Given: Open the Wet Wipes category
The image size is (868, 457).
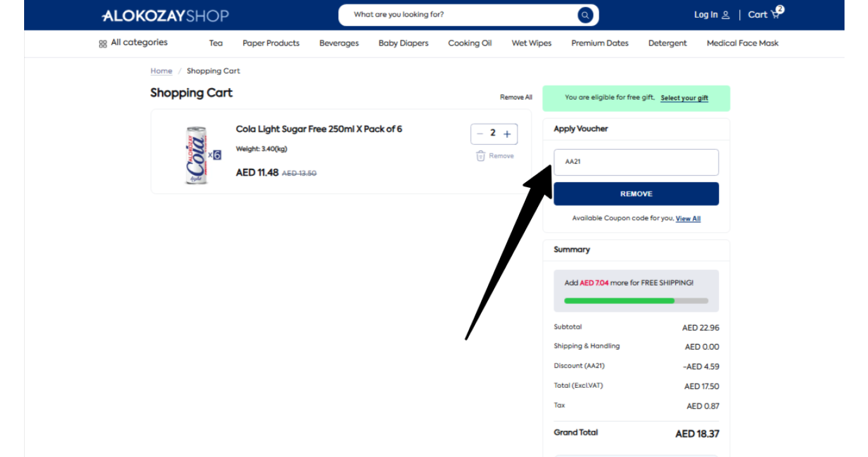Looking at the screenshot, I should coord(532,43).
